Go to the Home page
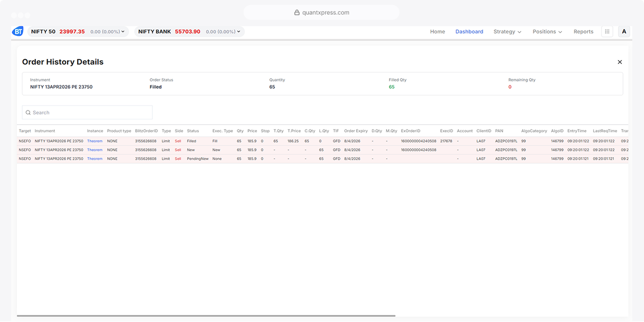Screen dimensions: 644x322 click(437, 32)
